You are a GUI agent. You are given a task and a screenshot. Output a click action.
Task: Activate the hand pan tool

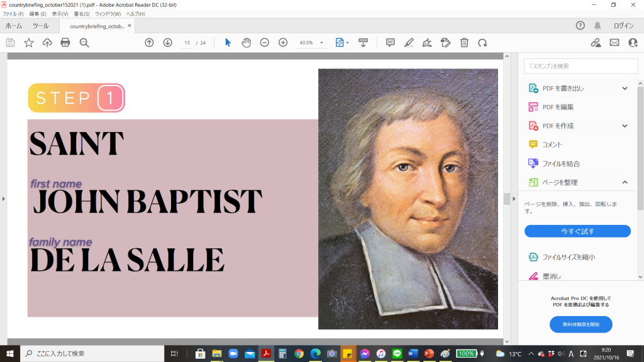click(x=246, y=43)
